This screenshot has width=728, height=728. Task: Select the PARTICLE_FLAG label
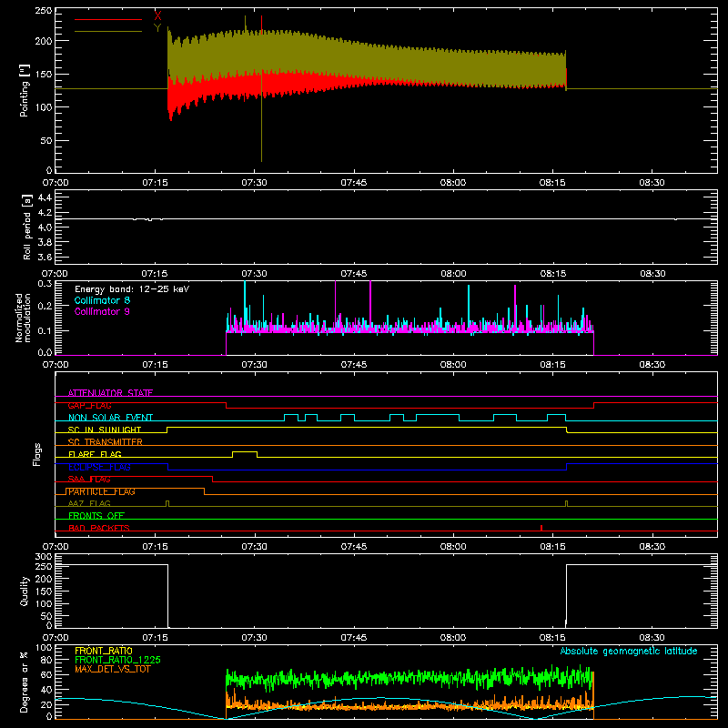pyautogui.click(x=102, y=491)
